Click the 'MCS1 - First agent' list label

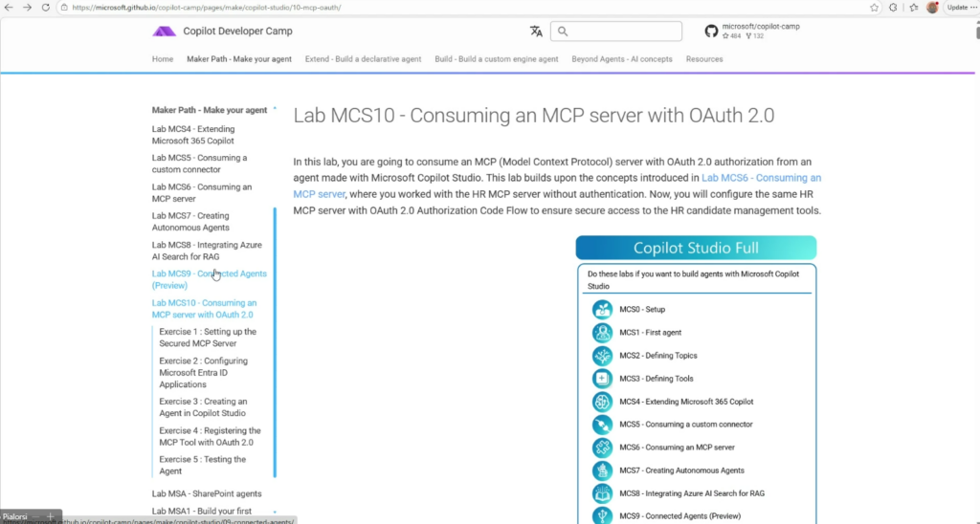[x=651, y=333]
